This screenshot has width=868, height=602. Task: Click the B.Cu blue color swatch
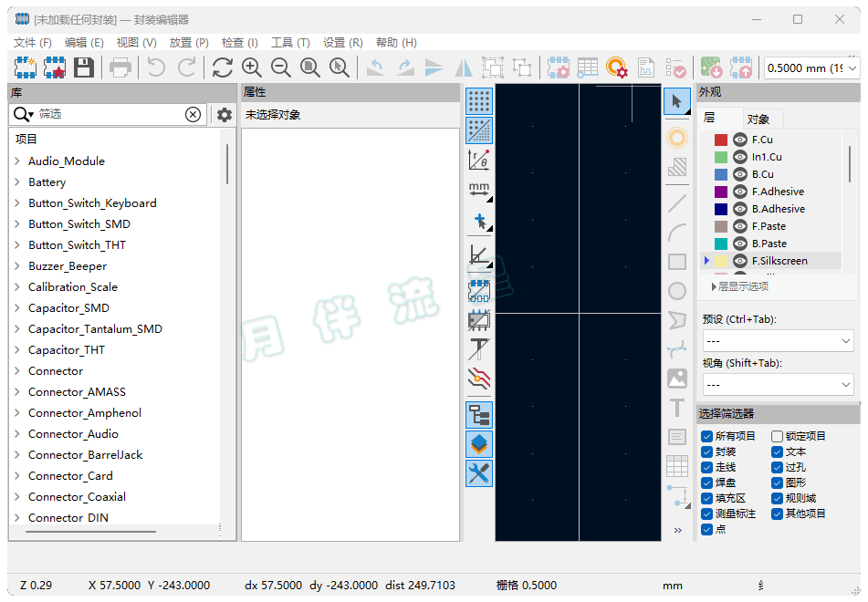[721, 174]
